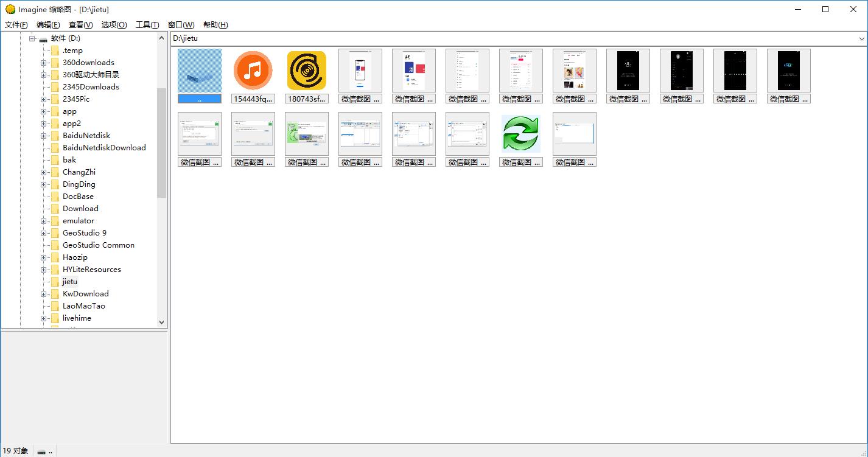Click the Imagine app icon in title bar
The image size is (868, 457).
10,9
